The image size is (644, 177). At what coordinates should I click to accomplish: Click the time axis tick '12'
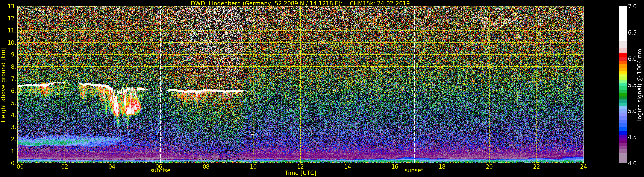point(300,167)
